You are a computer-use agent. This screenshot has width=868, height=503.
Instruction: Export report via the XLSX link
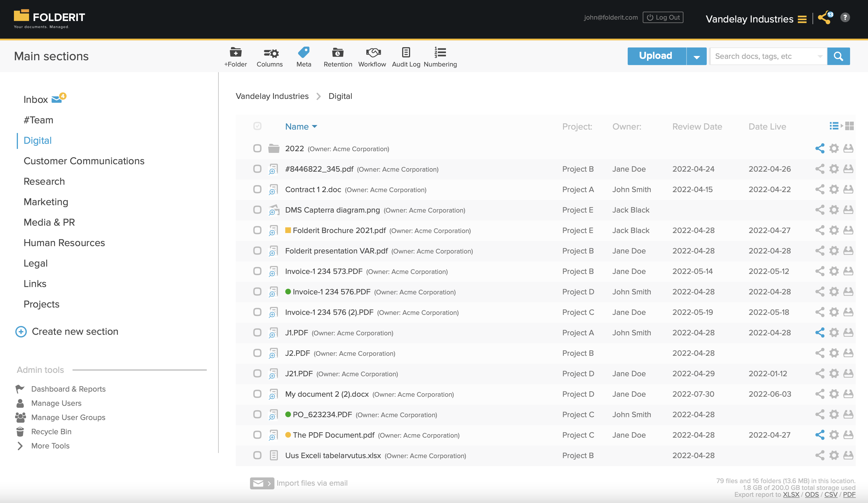791,494
